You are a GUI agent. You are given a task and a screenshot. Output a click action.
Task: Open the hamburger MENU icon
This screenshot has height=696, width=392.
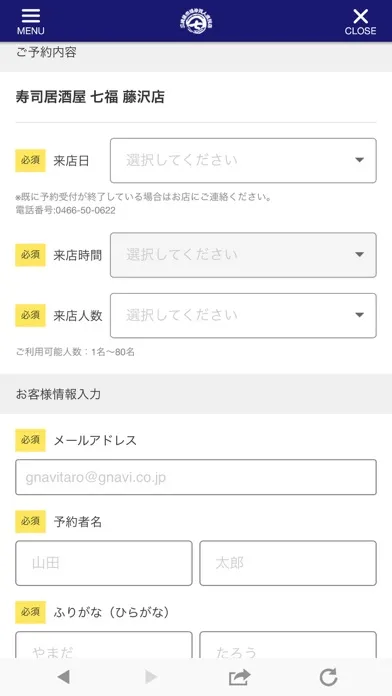pyautogui.click(x=31, y=21)
